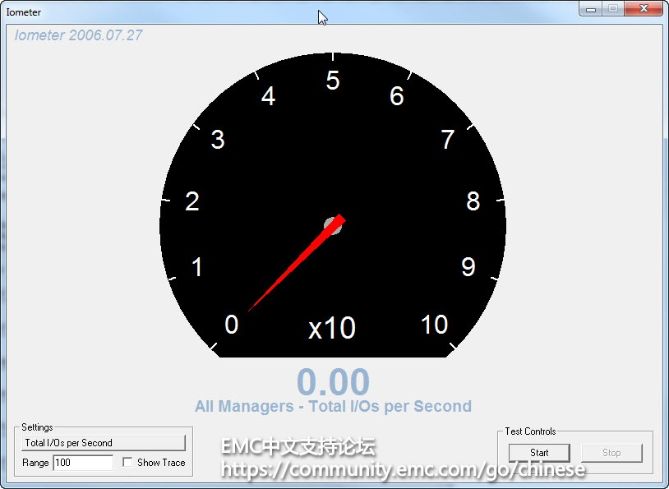The width and height of the screenshot is (669, 489).
Task: Click the Start button in Test Controls
Action: point(539,452)
